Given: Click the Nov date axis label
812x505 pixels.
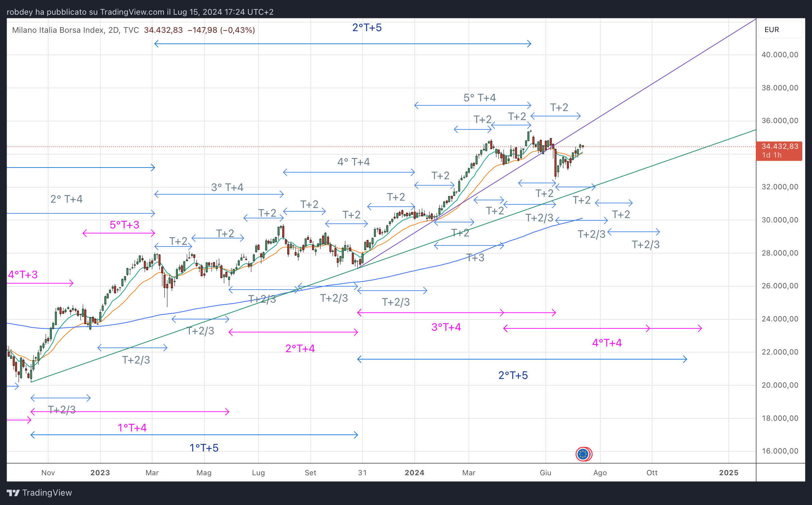Looking at the screenshot, I should click(x=48, y=473).
